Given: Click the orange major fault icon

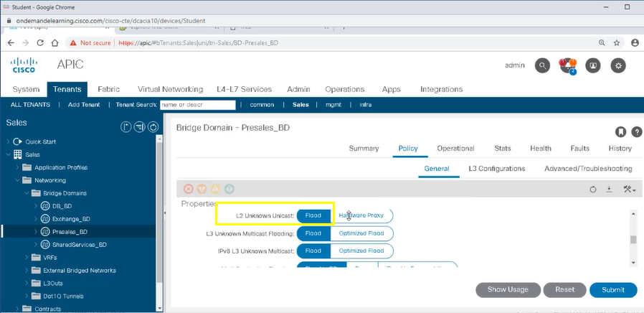Looking at the screenshot, I should coord(202,189).
